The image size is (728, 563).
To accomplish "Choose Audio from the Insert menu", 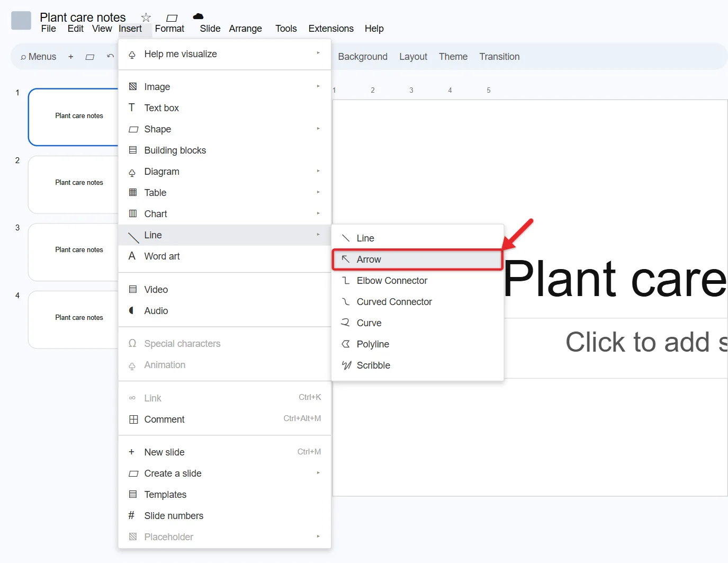I will [224, 311].
